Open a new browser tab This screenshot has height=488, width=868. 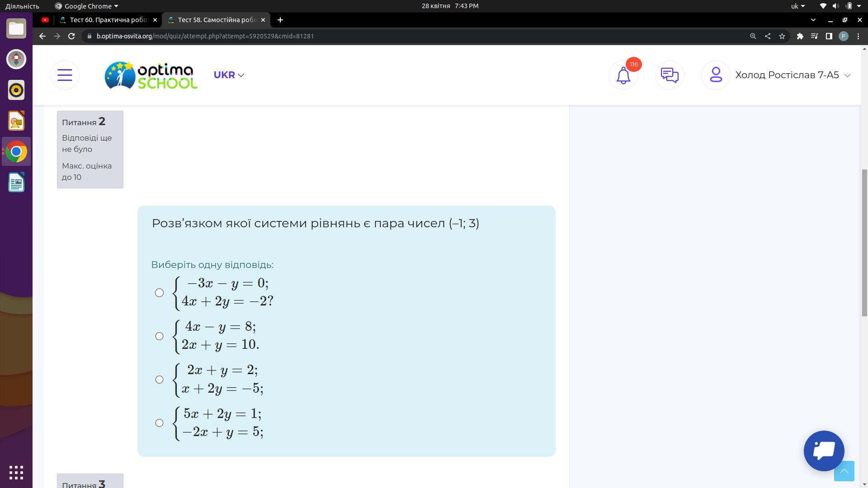(x=280, y=20)
